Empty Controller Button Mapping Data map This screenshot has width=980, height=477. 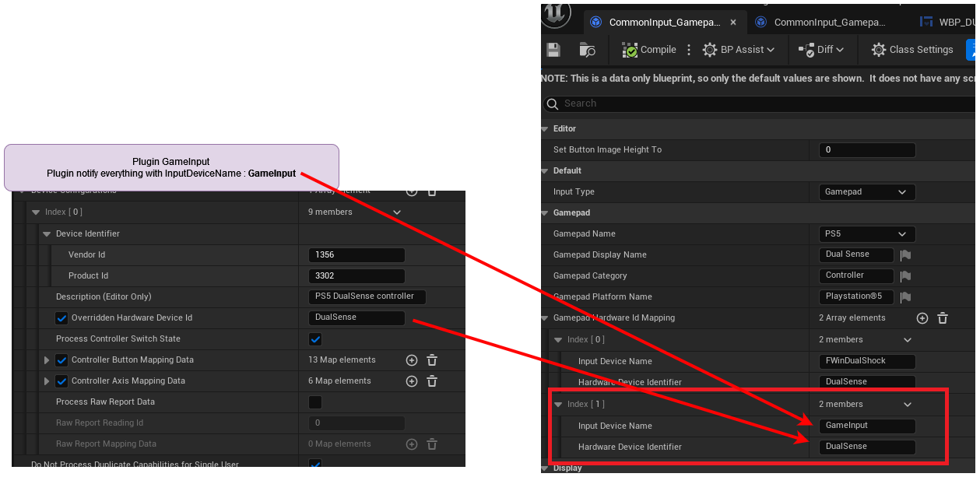432,360
